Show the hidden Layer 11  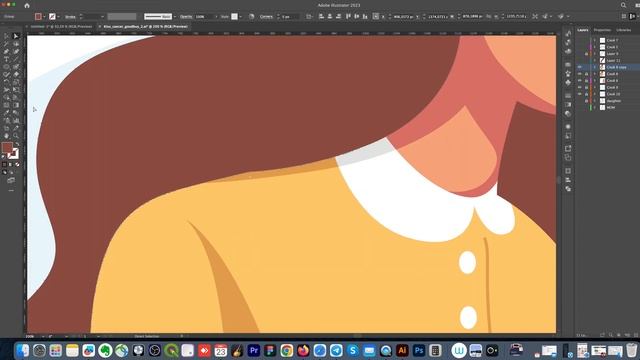click(x=580, y=60)
